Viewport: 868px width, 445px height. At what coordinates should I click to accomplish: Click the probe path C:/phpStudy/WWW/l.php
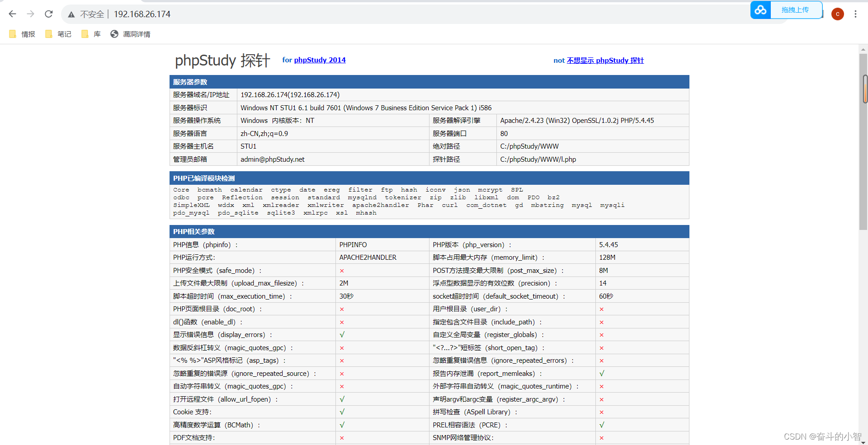pos(538,159)
